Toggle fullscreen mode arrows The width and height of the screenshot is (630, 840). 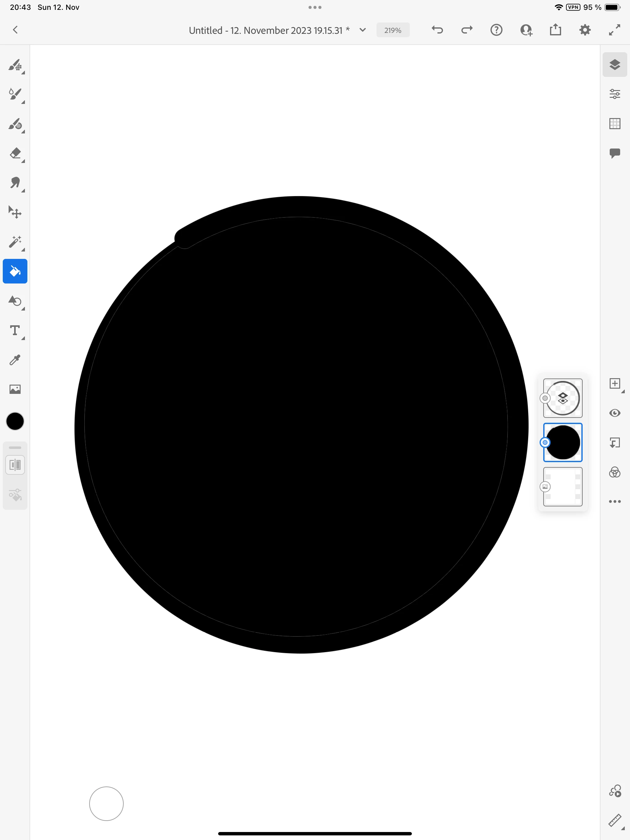(614, 30)
